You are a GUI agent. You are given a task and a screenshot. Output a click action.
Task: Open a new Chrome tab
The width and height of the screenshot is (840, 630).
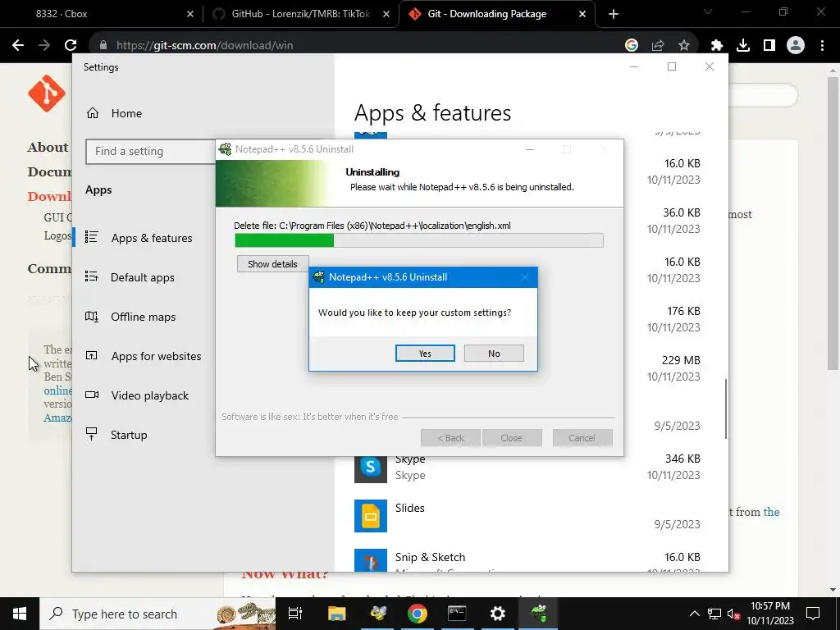pos(614,14)
